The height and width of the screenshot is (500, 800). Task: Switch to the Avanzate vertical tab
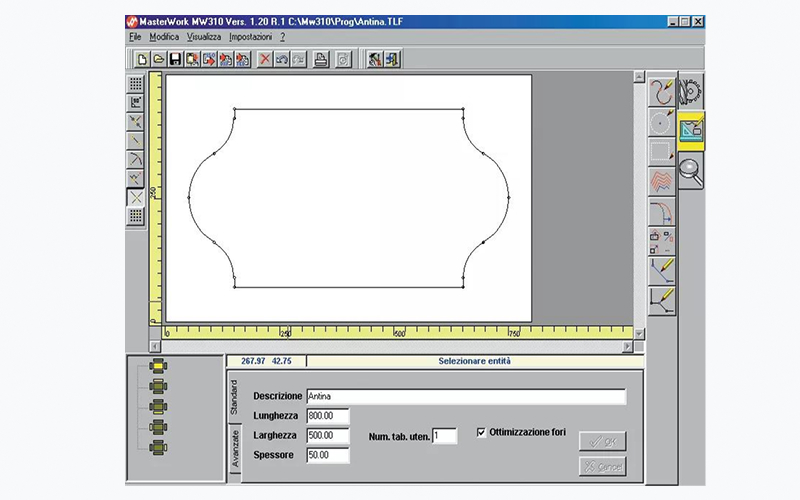click(x=235, y=448)
